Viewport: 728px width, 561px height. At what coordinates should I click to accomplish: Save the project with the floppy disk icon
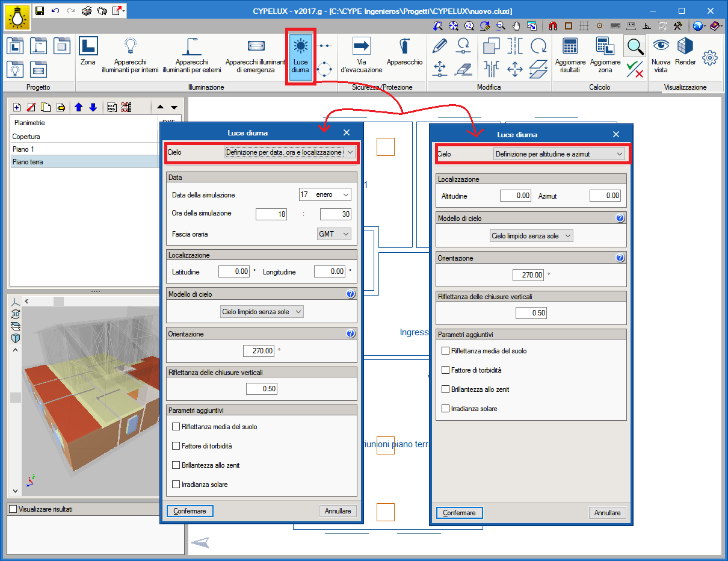pos(40,11)
